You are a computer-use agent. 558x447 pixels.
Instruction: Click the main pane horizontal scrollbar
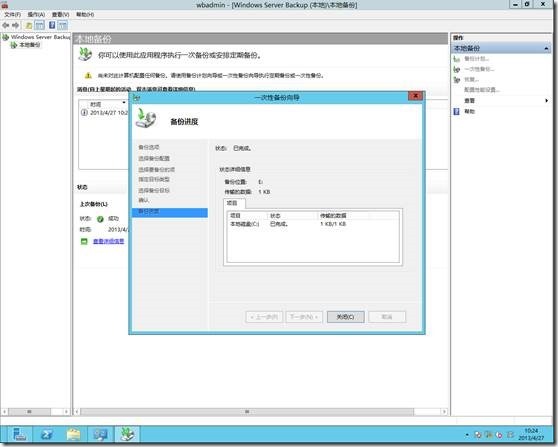coord(247,412)
